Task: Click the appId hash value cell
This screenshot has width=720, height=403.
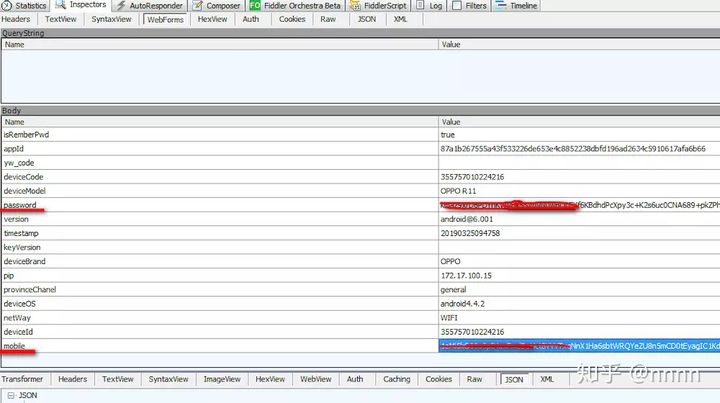Action: [579, 149]
